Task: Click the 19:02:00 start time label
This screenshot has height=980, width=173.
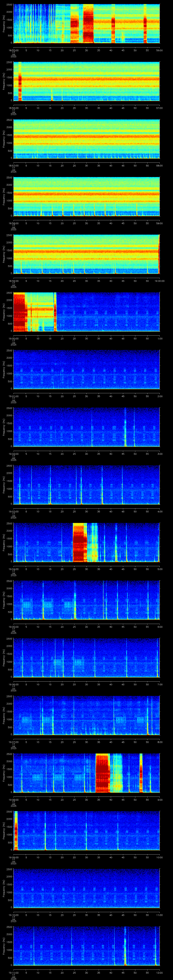Action: pyautogui.click(x=13, y=454)
